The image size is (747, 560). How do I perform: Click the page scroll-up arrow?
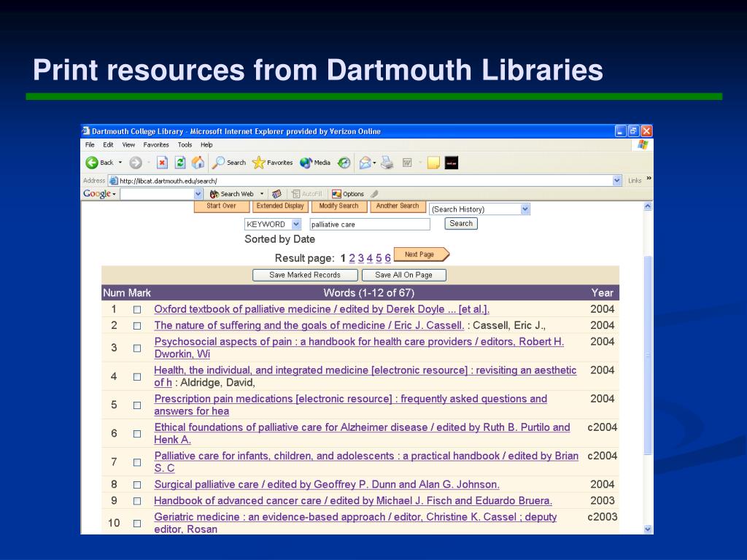pos(648,206)
